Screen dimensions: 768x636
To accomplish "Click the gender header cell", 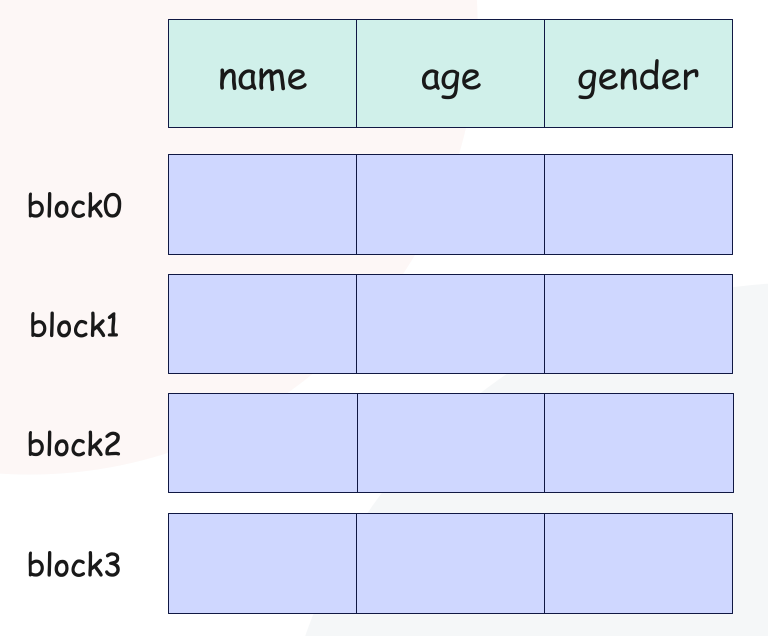I will pos(638,74).
